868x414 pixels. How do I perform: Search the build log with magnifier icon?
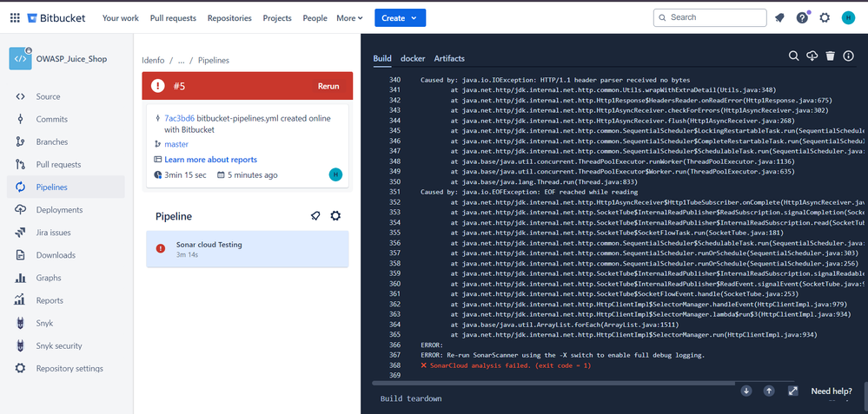pyautogui.click(x=794, y=56)
